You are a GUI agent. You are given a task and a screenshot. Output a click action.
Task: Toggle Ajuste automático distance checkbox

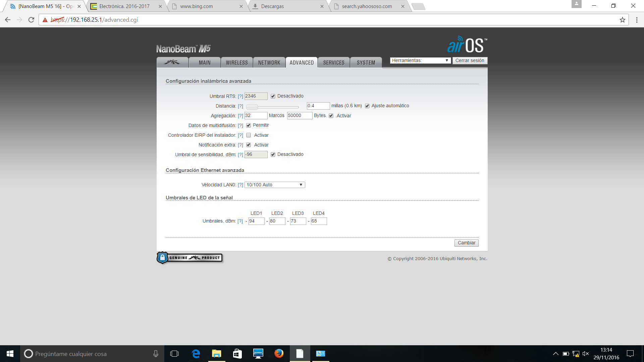[x=367, y=106]
